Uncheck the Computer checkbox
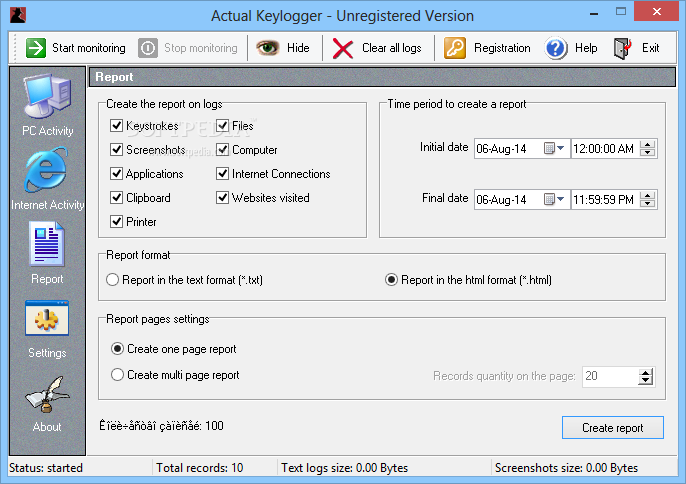 point(223,150)
